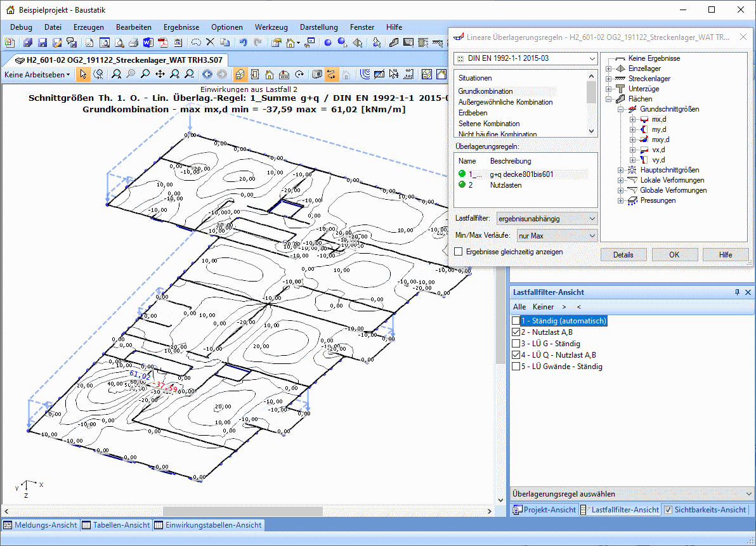Click the zoom-all magnifier with A
Screen dimensions: 756x546
[116, 74]
